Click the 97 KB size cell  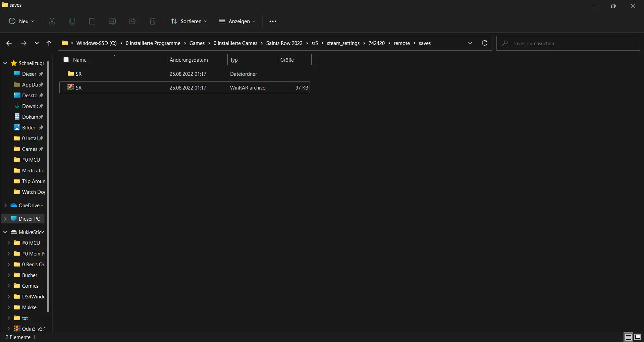(x=302, y=88)
